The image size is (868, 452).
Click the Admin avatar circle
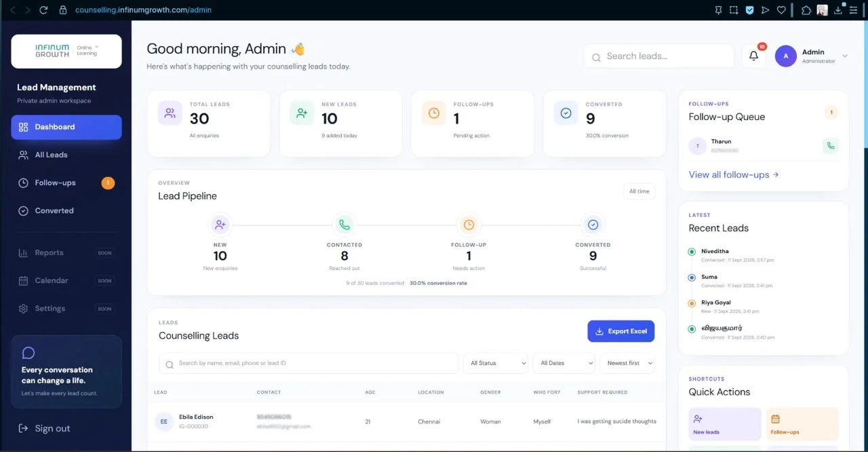(x=786, y=56)
